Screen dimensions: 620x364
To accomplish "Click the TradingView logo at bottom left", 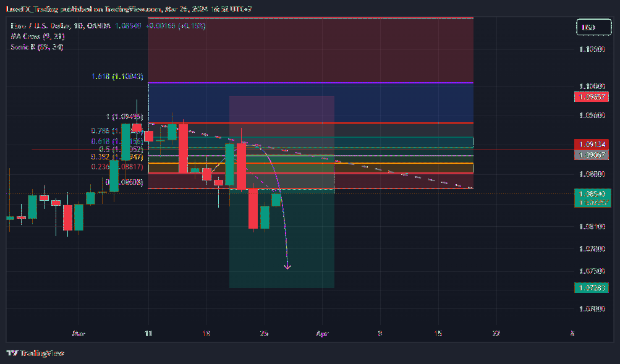I will [x=35, y=353].
